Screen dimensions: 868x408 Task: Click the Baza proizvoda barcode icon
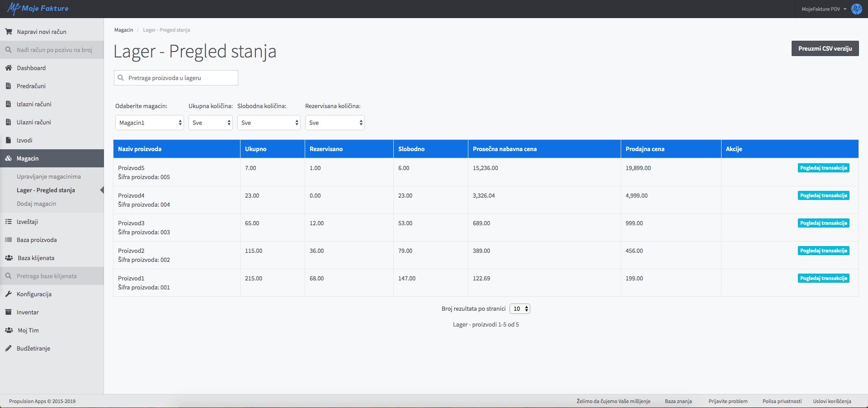8,240
